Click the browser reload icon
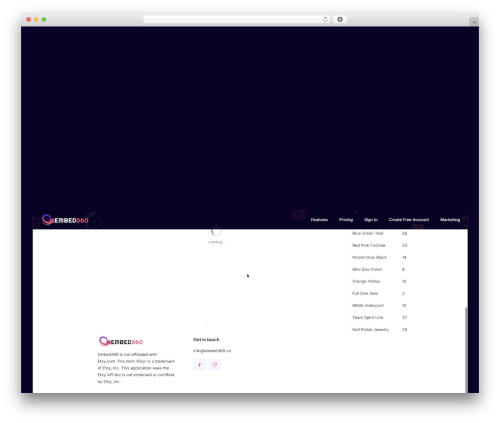 click(325, 19)
